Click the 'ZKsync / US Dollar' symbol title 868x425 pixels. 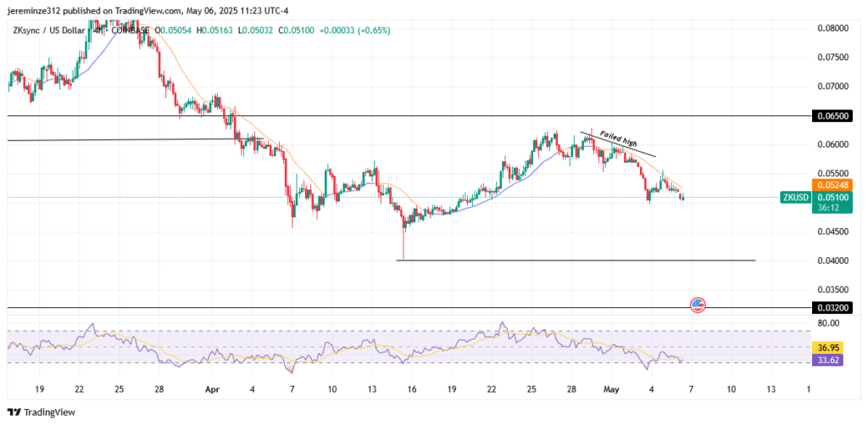pyautogui.click(x=47, y=31)
